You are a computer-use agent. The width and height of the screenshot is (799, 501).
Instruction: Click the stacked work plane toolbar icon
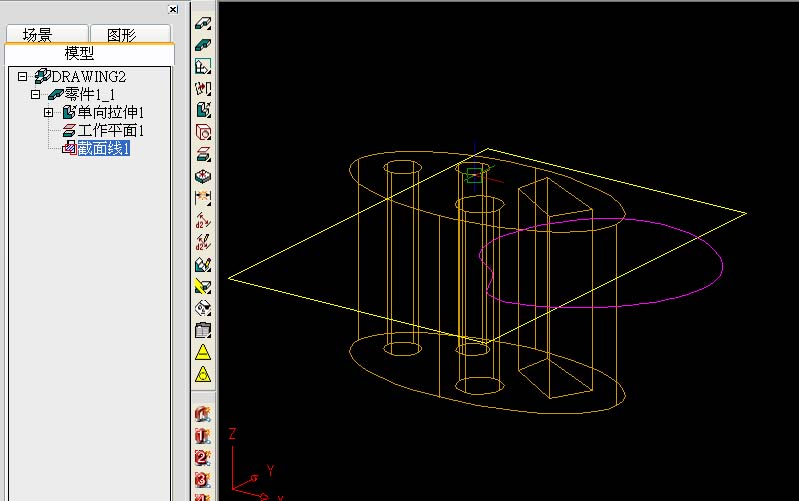pos(203,154)
